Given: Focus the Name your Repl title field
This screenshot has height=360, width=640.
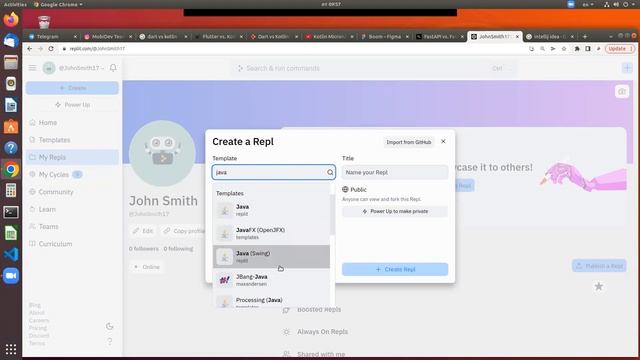Looking at the screenshot, I should (395, 172).
